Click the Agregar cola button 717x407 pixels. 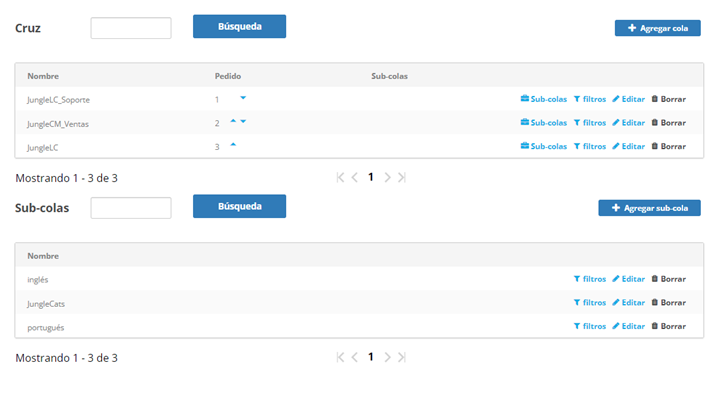point(657,28)
